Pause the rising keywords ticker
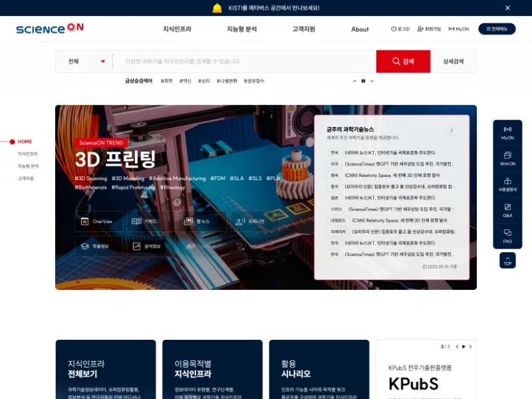Image resolution: width=532 pixels, height=399 pixels. coord(363,81)
